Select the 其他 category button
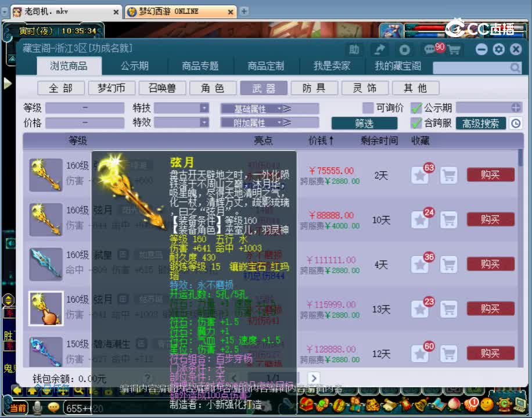 [x=416, y=88]
